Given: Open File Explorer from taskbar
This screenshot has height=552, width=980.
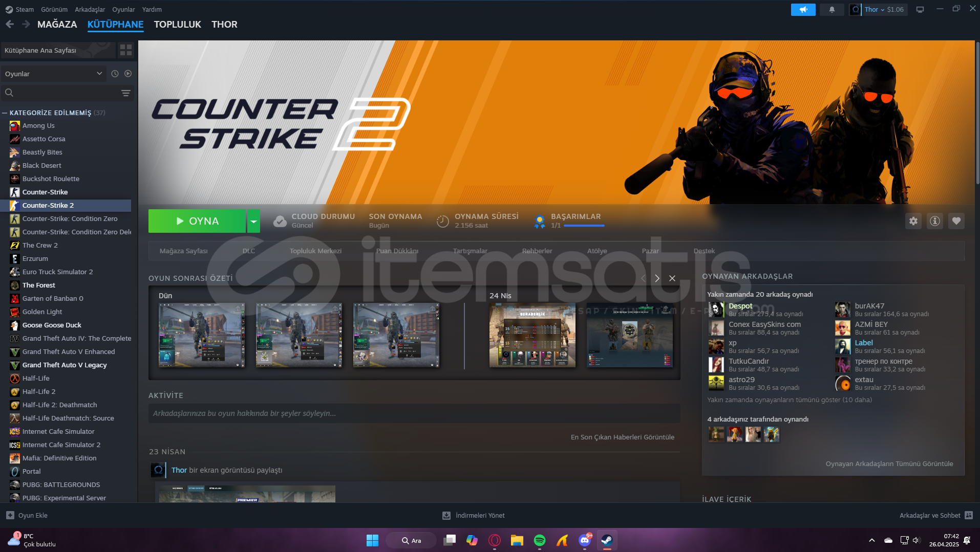Looking at the screenshot, I should [517, 540].
